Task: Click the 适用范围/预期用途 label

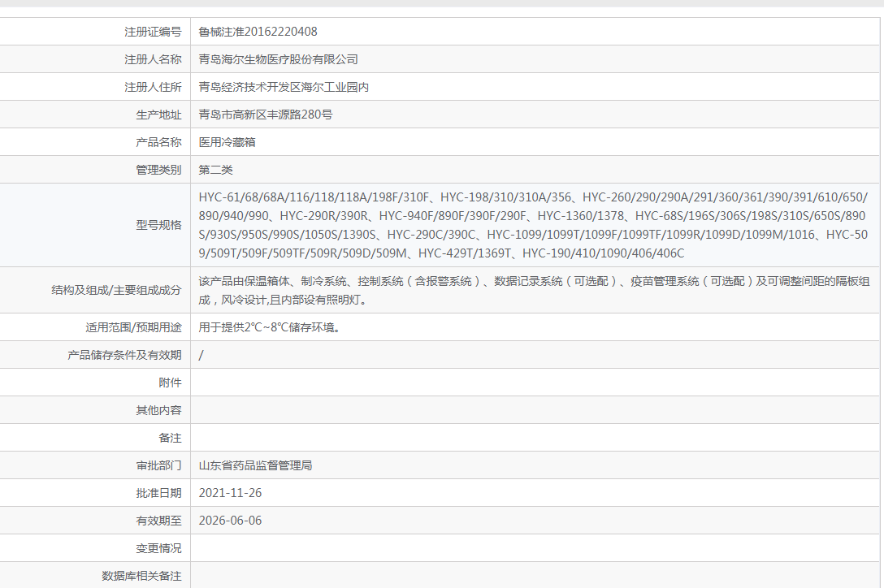Action: 133,327
